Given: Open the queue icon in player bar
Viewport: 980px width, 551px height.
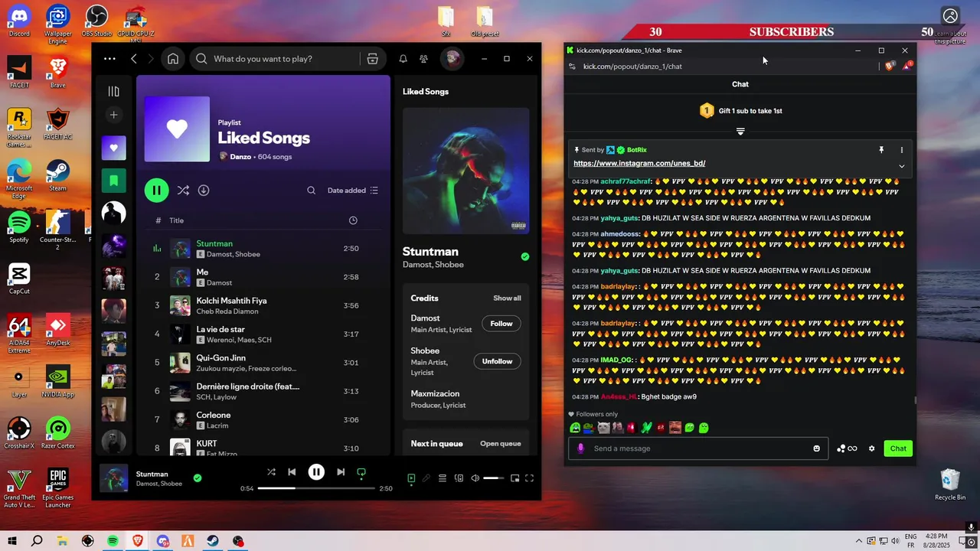Looking at the screenshot, I should 442,478.
